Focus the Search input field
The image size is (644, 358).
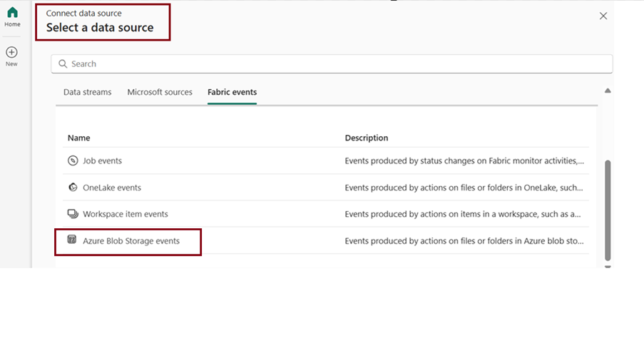click(x=332, y=63)
